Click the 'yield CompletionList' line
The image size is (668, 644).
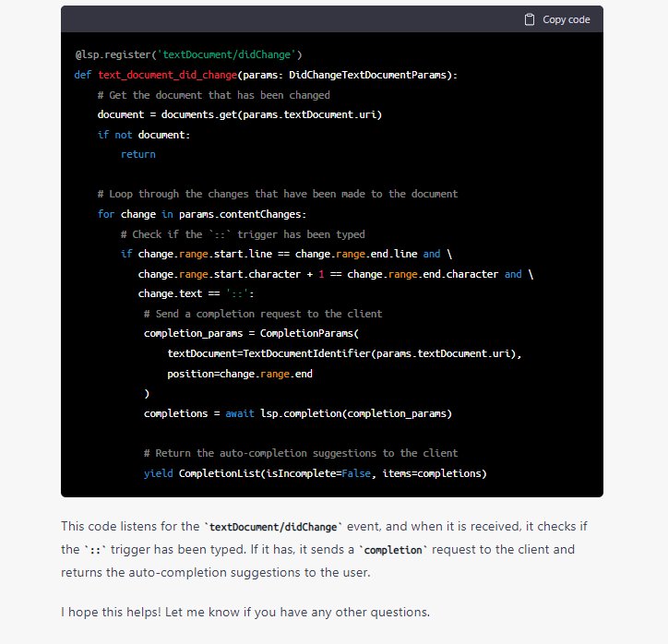click(316, 473)
